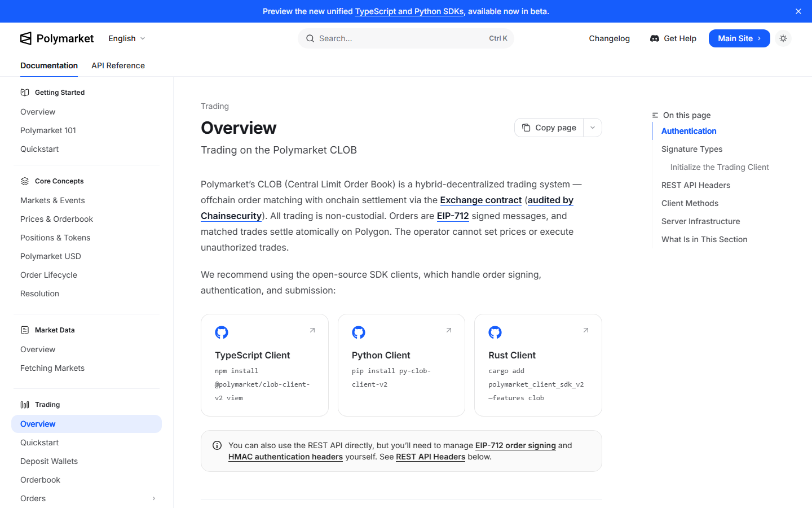This screenshot has width=812, height=508.
Task: Switch to the Documentation tab
Action: pos(49,65)
